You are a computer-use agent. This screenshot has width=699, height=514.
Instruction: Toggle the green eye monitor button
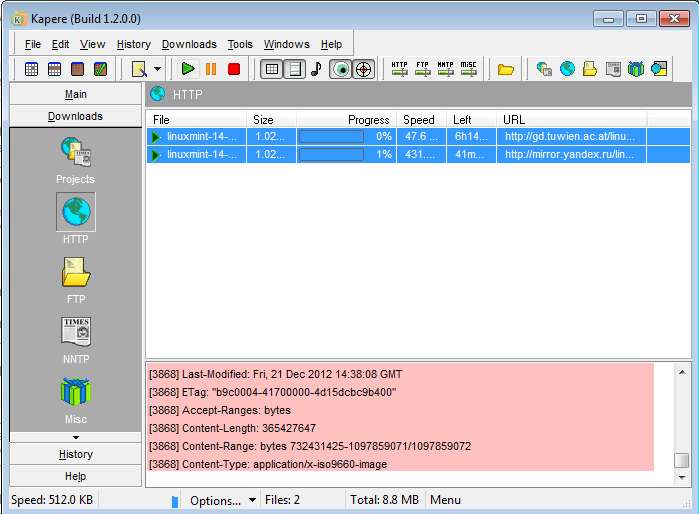pyautogui.click(x=341, y=69)
